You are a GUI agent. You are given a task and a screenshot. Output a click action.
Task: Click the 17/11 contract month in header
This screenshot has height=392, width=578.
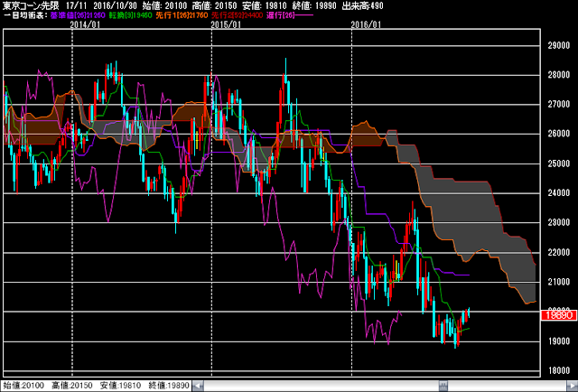(x=76, y=5)
